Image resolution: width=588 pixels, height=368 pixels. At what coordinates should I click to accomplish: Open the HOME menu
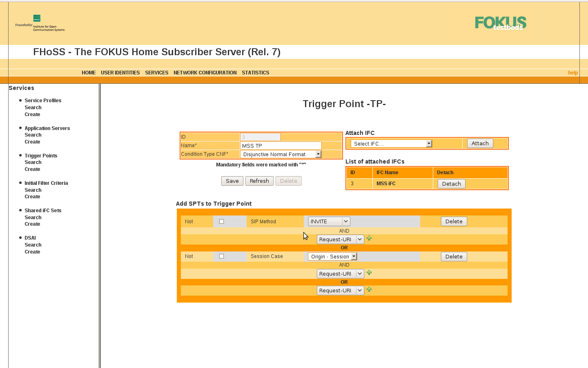tap(89, 73)
